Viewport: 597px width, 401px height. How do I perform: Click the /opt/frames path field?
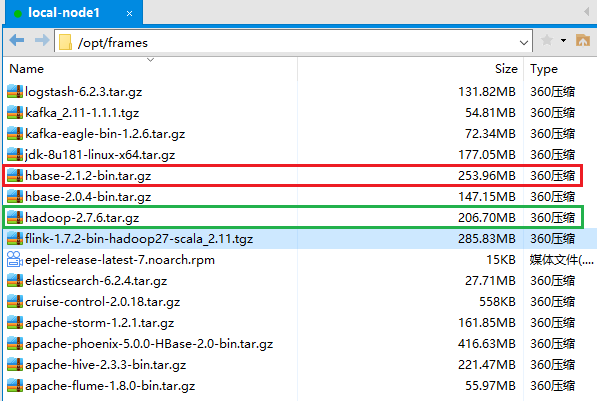point(293,41)
